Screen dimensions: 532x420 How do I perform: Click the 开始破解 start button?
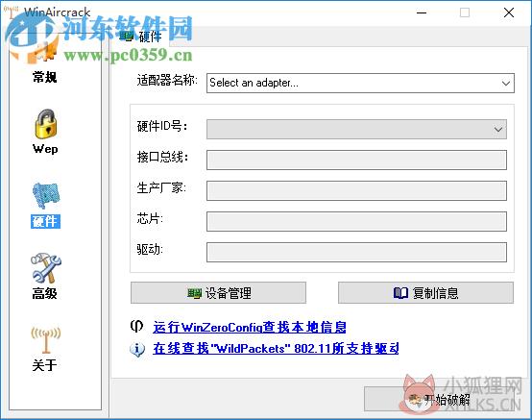coord(441,399)
